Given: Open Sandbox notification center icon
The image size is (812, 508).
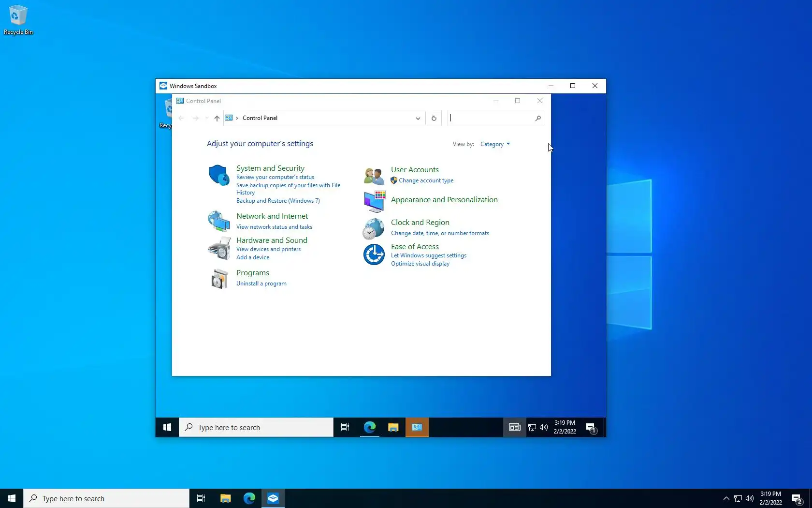Looking at the screenshot, I should click(591, 427).
